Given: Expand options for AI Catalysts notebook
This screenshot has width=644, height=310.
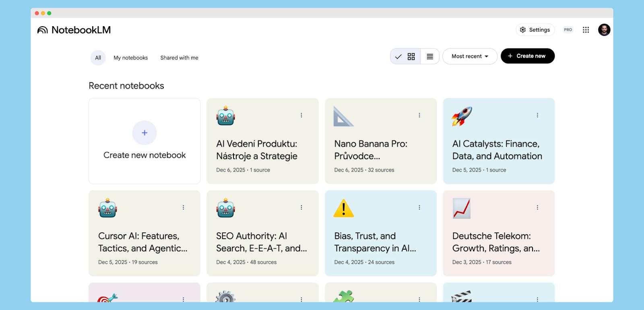Looking at the screenshot, I should click(537, 115).
